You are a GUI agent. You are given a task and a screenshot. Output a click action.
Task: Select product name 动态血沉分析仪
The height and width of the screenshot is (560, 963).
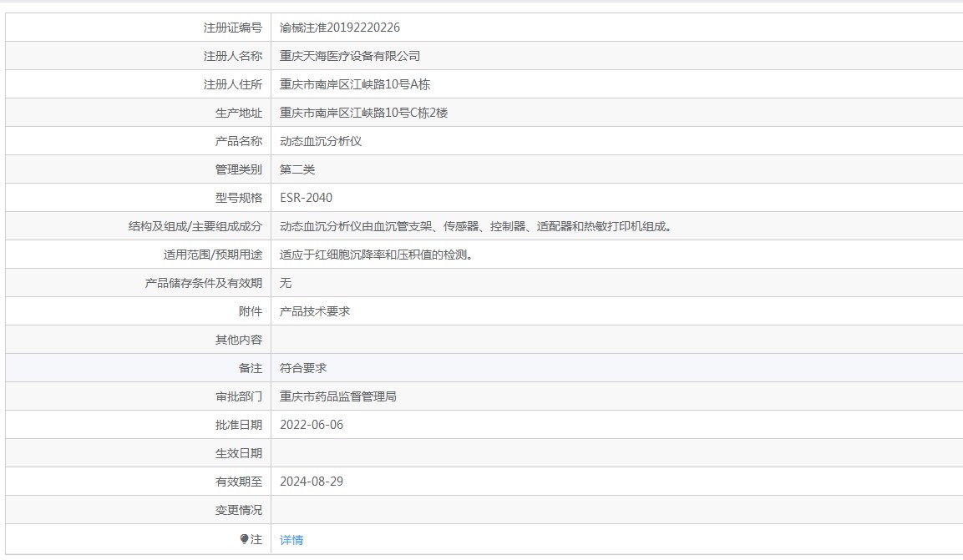pos(321,141)
